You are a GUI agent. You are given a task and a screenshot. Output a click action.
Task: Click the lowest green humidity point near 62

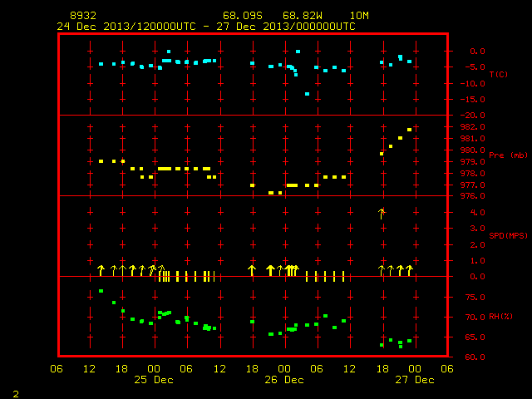401,347
